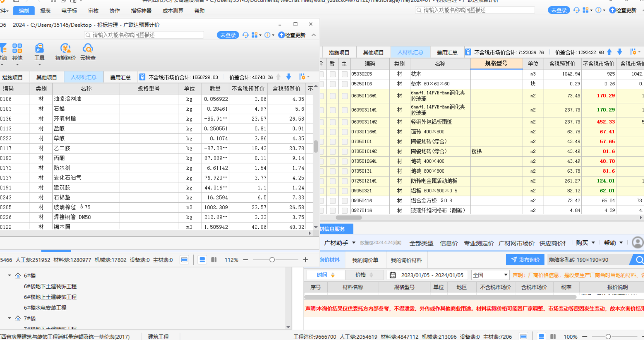Click blue down arrow in front window tab bar
Viewport: 644px width, 340px height.
[289, 77]
